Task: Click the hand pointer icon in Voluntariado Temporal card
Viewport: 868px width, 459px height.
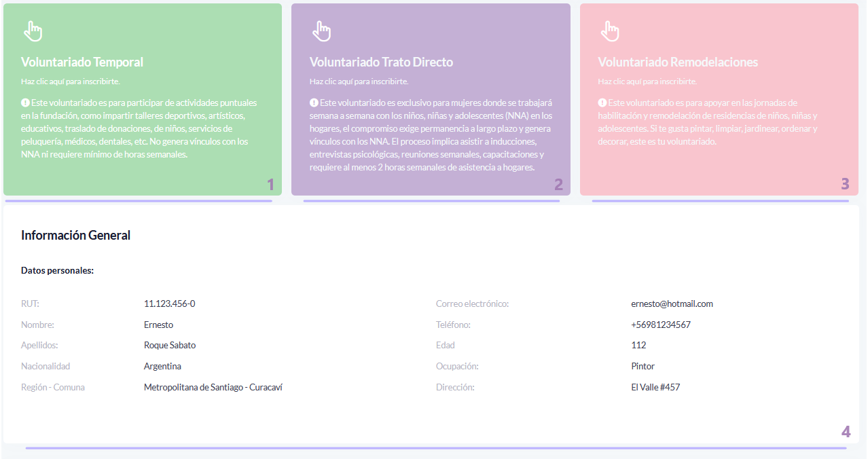Action: tap(32, 31)
